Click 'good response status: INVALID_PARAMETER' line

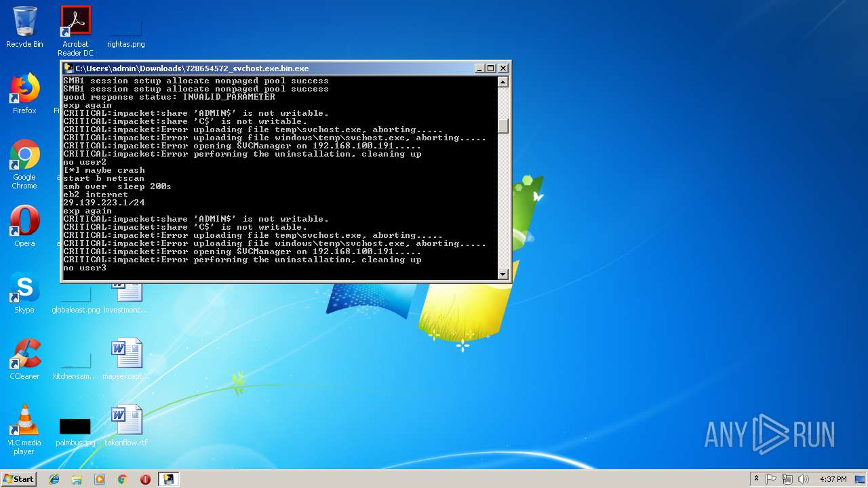point(169,97)
